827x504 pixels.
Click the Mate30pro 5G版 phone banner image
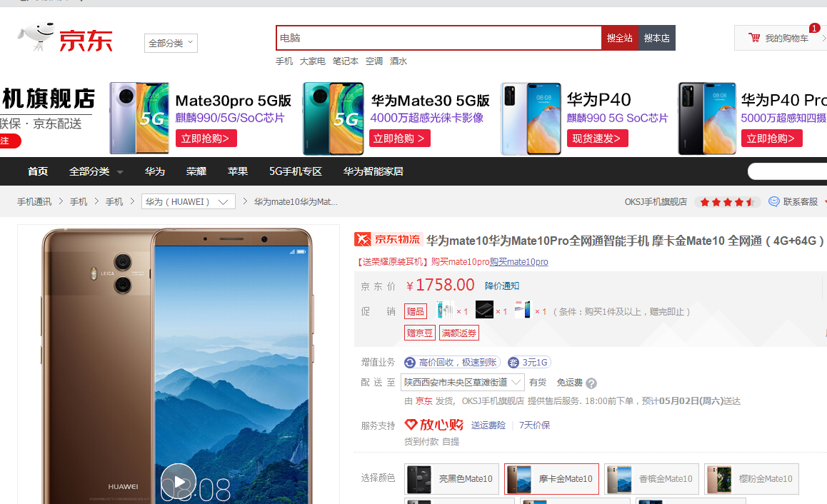[140, 118]
